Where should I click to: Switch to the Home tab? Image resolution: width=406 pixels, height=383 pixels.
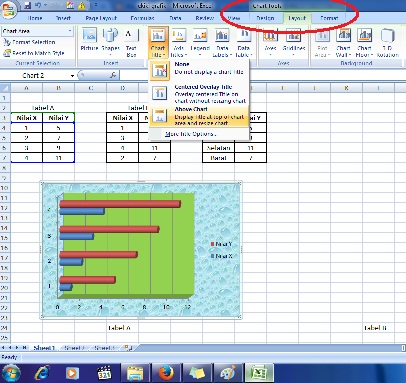pos(35,18)
